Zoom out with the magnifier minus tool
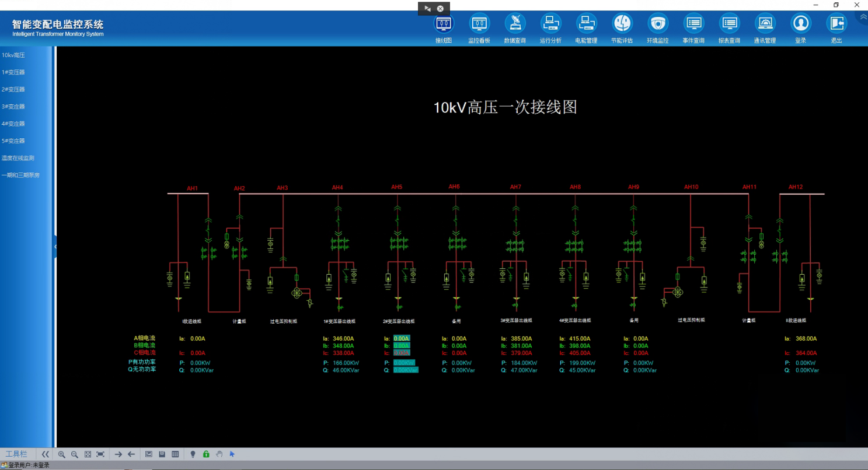Screen dimensions: 868x470 click(75, 454)
